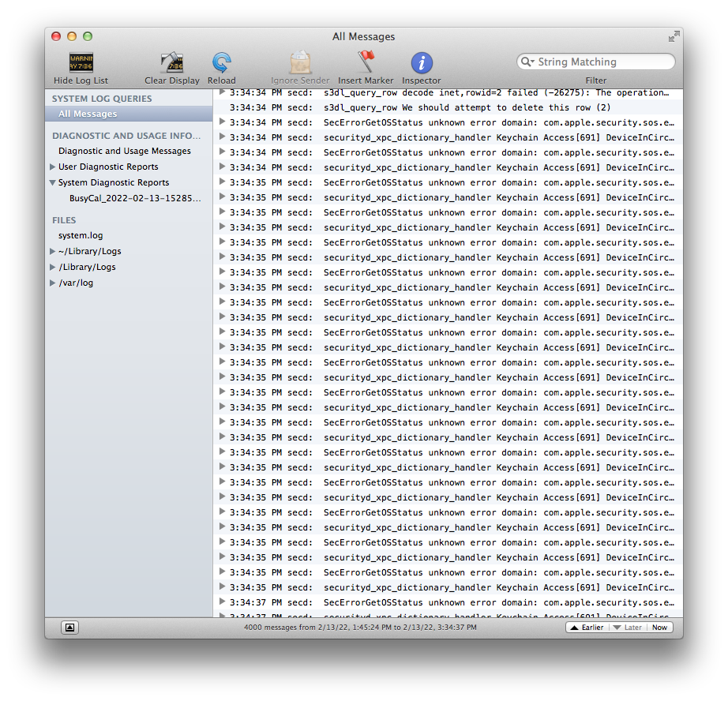Open the Inspector info icon
Screen dimensions: 728x701
coord(422,62)
